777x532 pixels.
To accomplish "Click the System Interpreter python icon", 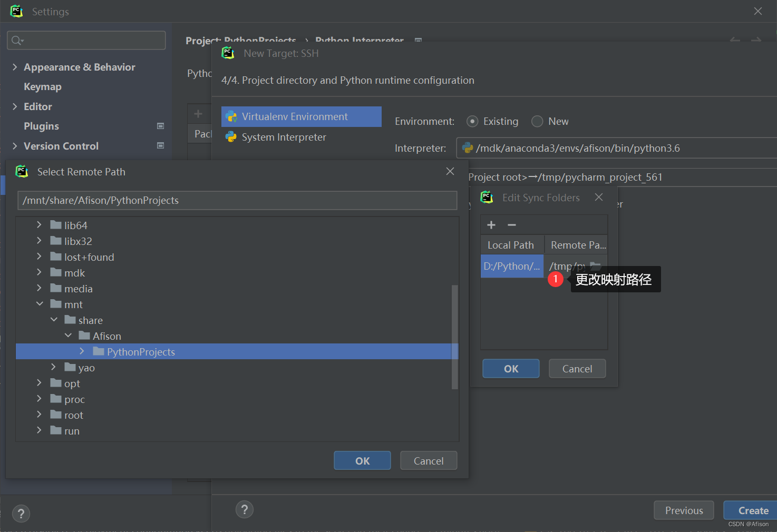I will [231, 137].
